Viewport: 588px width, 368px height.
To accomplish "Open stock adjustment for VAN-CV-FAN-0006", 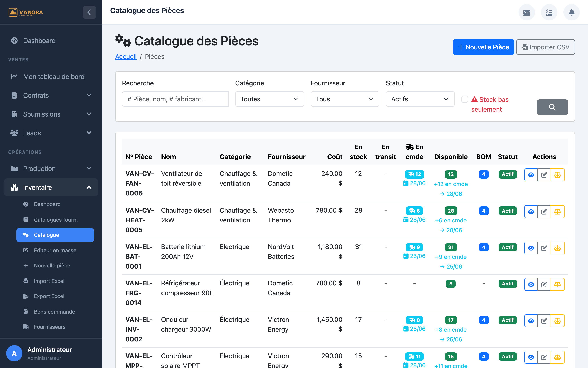I will click(x=557, y=175).
